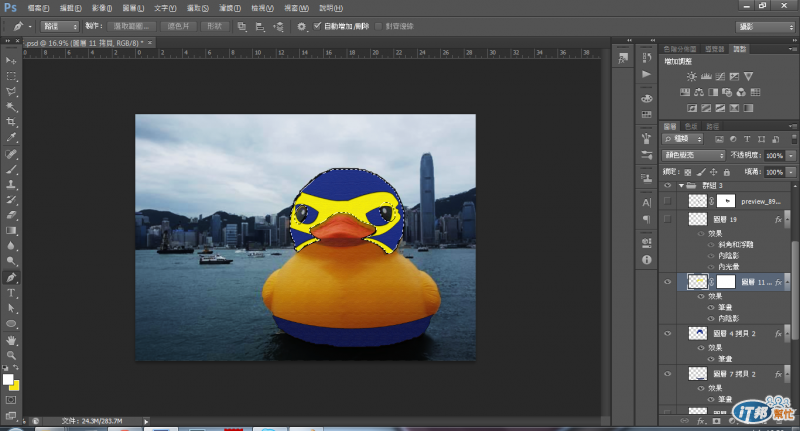This screenshot has width=800, height=431.
Task: Select the Clone Stamp tool
Action: (11, 185)
